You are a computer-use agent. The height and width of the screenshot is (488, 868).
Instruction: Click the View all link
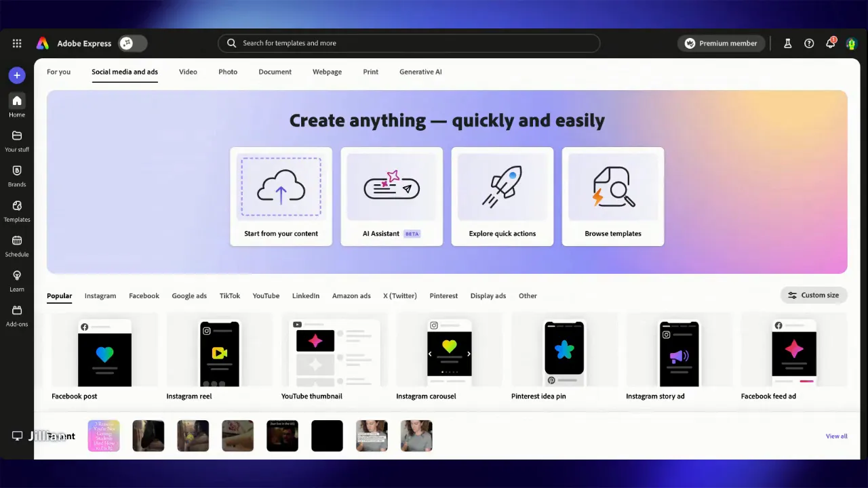click(836, 436)
